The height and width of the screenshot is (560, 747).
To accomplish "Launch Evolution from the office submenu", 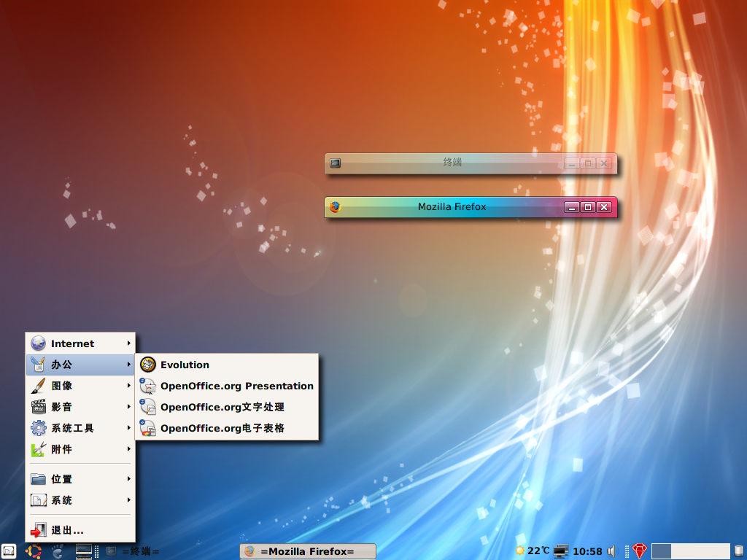I will (x=227, y=365).
